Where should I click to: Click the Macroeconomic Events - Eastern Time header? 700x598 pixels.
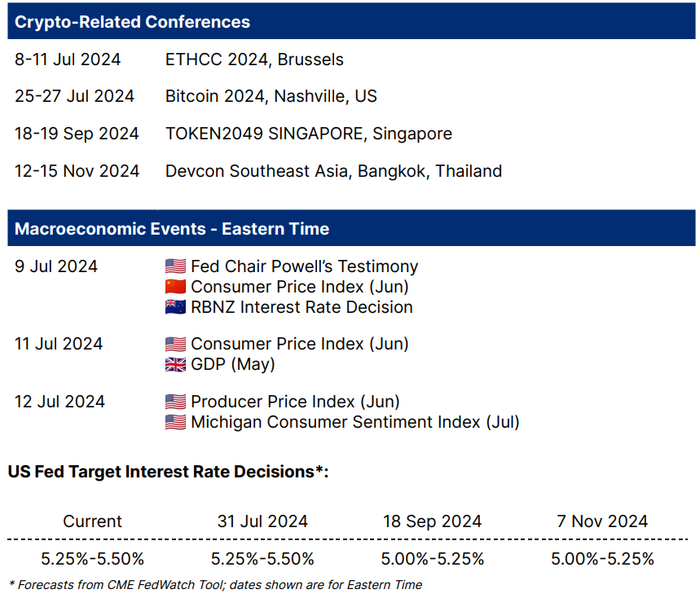(172, 229)
